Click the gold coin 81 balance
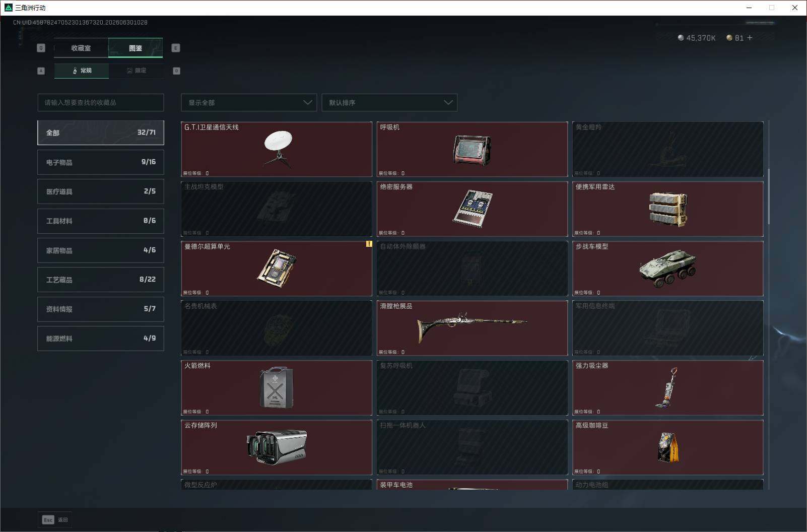The width and height of the screenshot is (807, 532). (735, 38)
